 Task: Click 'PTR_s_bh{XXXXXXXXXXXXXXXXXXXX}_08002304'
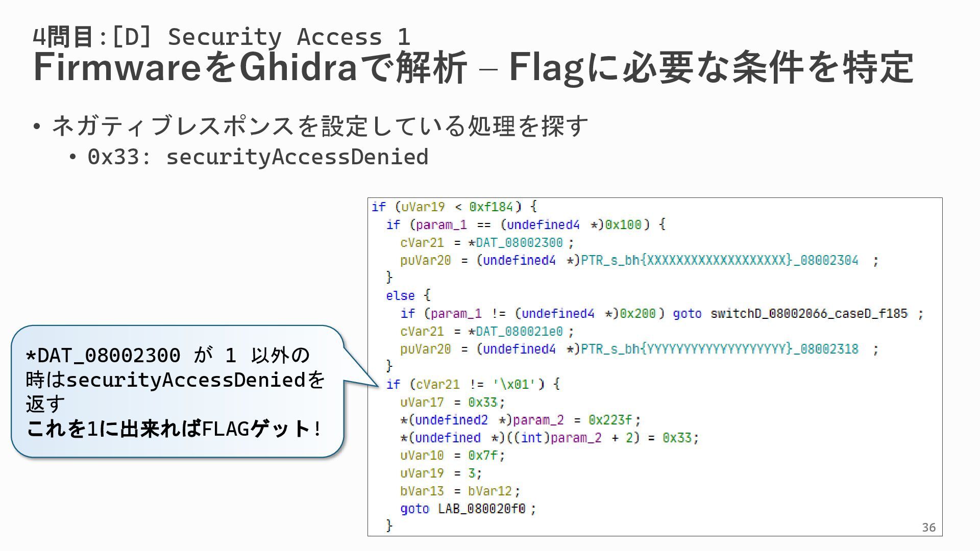point(720,260)
